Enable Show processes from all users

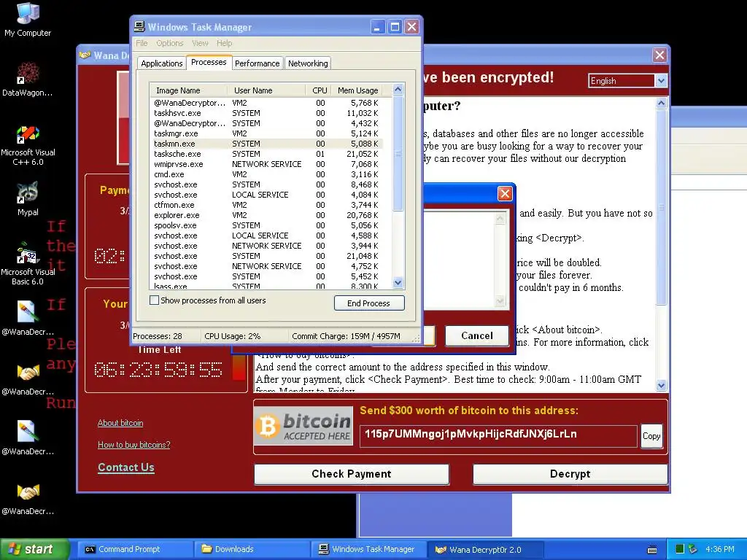(x=154, y=300)
